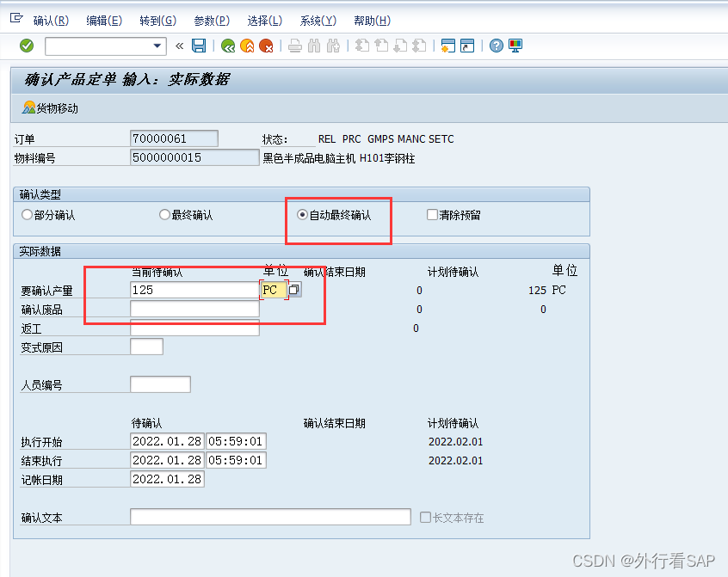728x577 pixels.
Task: Open the 帮助(H) menu
Action: pos(372,21)
